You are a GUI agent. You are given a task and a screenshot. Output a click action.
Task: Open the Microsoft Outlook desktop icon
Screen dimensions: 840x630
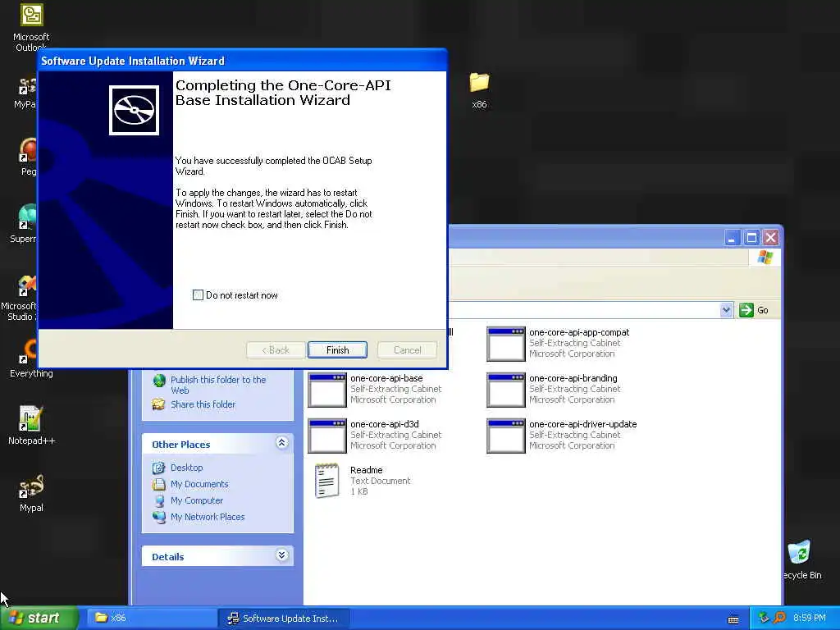[x=31, y=15]
